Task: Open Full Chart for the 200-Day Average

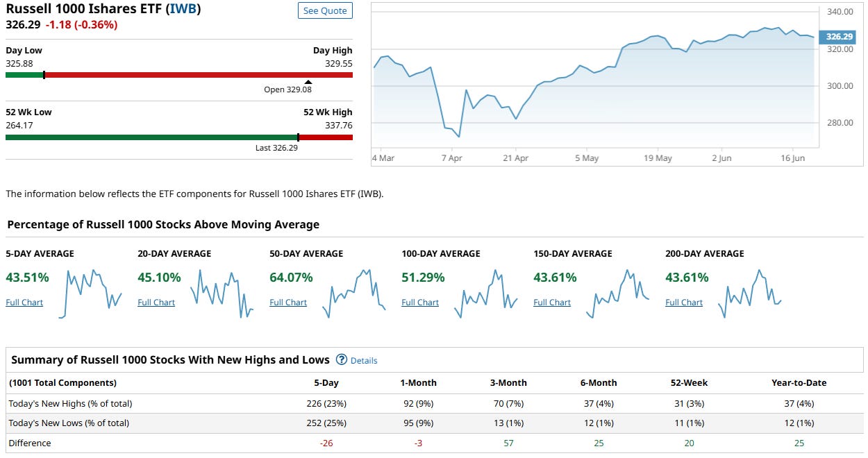Action: click(x=684, y=303)
